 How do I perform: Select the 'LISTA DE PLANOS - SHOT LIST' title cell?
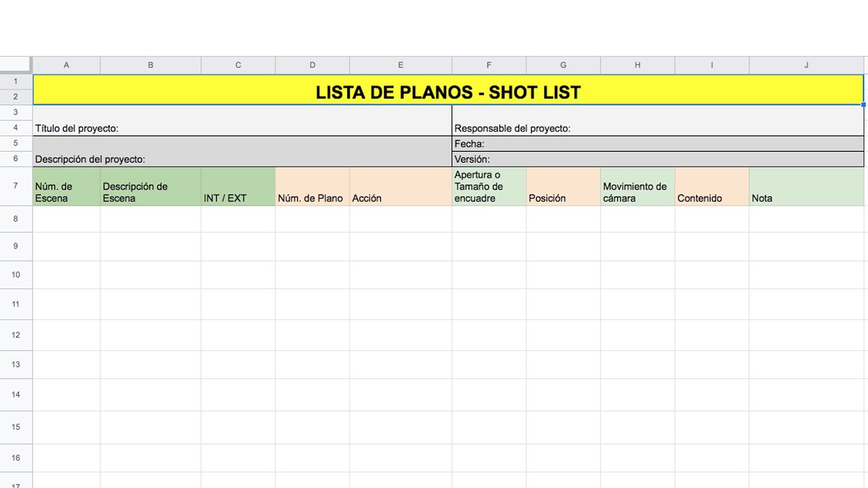click(x=448, y=89)
